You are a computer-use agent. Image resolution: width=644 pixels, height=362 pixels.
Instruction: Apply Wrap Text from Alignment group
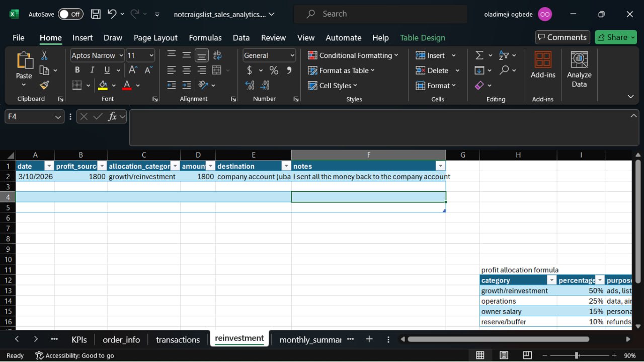click(217, 55)
